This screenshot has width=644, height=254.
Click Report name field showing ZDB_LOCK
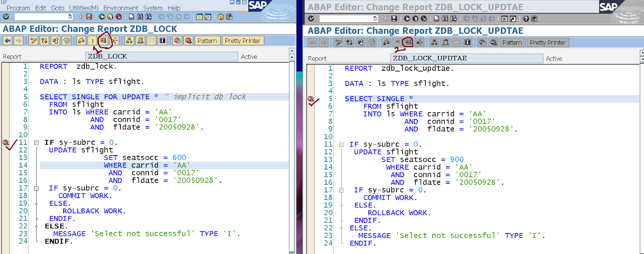(161, 56)
